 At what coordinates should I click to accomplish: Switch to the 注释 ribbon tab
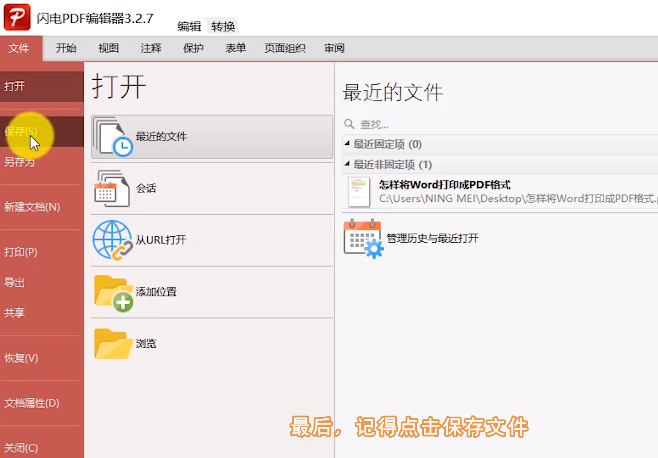point(151,48)
